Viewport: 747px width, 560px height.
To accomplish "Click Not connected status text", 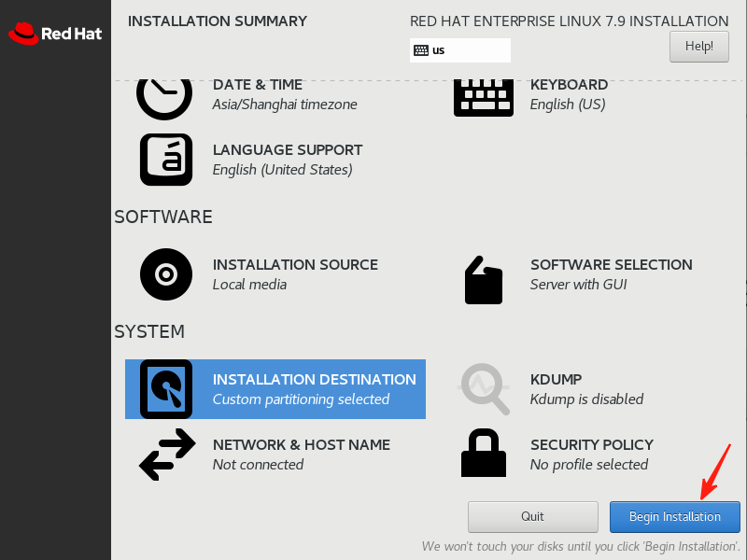I will [259, 464].
